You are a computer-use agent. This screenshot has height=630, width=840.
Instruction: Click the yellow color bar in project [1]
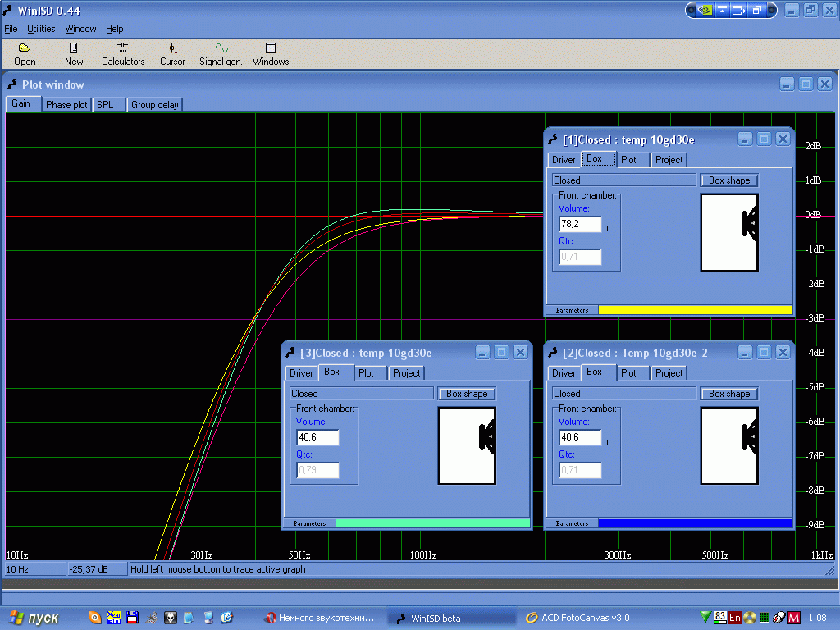point(695,310)
